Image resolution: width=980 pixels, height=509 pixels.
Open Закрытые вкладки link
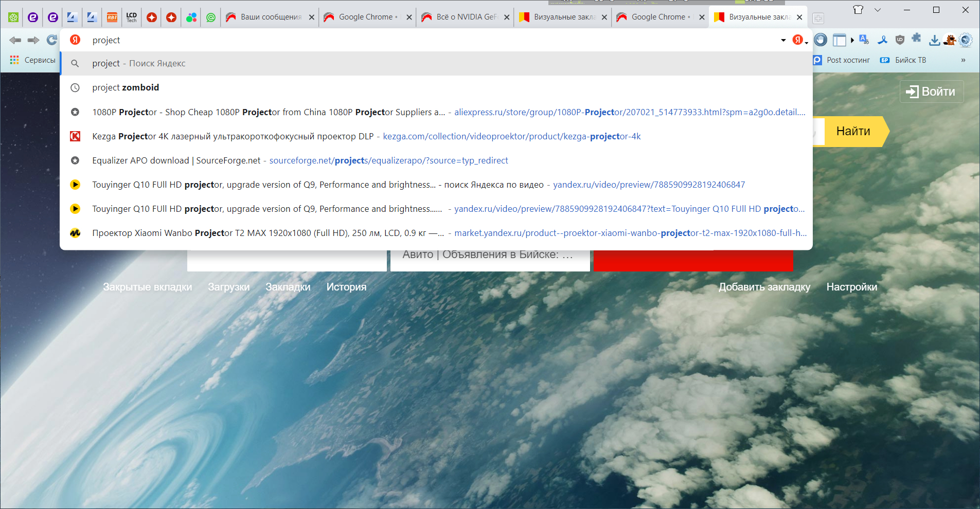click(147, 287)
